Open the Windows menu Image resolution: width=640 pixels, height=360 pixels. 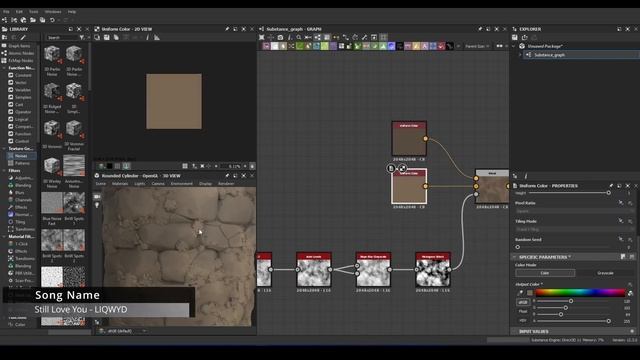53,12
